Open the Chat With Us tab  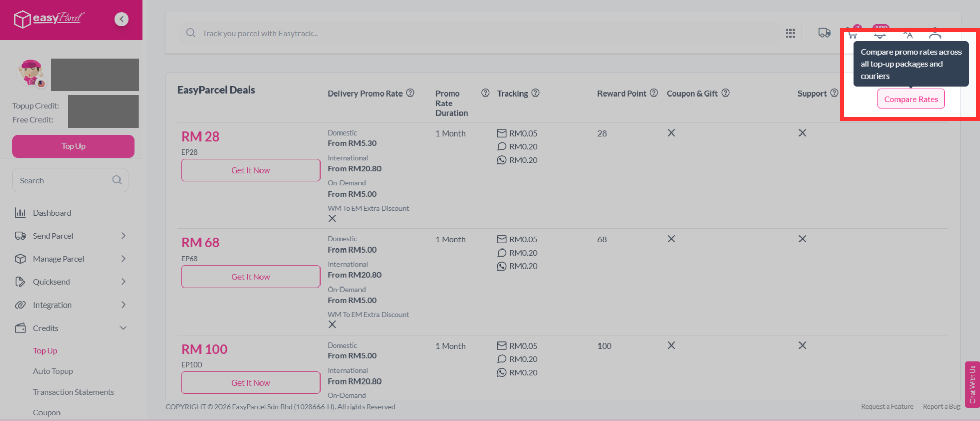click(972, 385)
